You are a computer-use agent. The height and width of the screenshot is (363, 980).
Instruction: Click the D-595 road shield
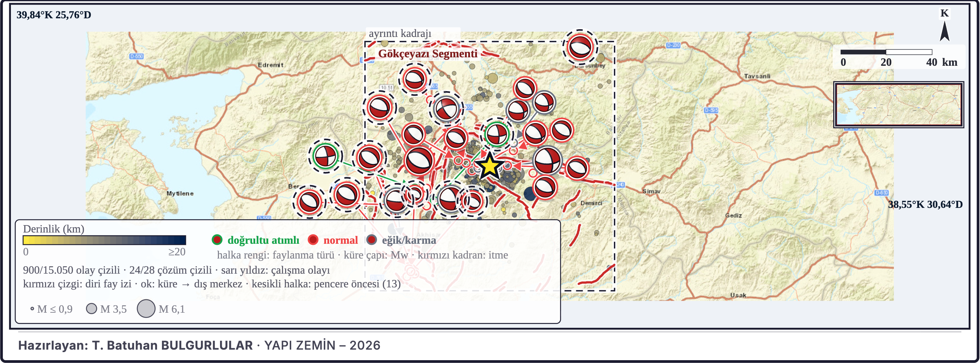(x=711, y=110)
